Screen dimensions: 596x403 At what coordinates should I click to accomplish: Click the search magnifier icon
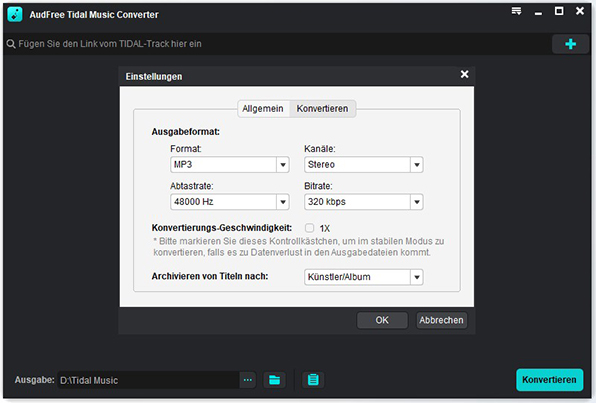point(11,44)
